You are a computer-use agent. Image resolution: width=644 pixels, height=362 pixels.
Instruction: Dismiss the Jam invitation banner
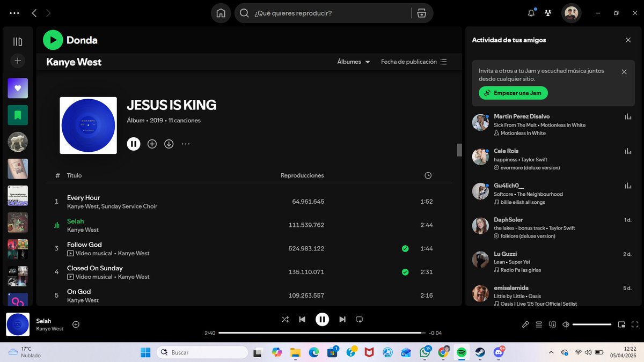[624, 72]
